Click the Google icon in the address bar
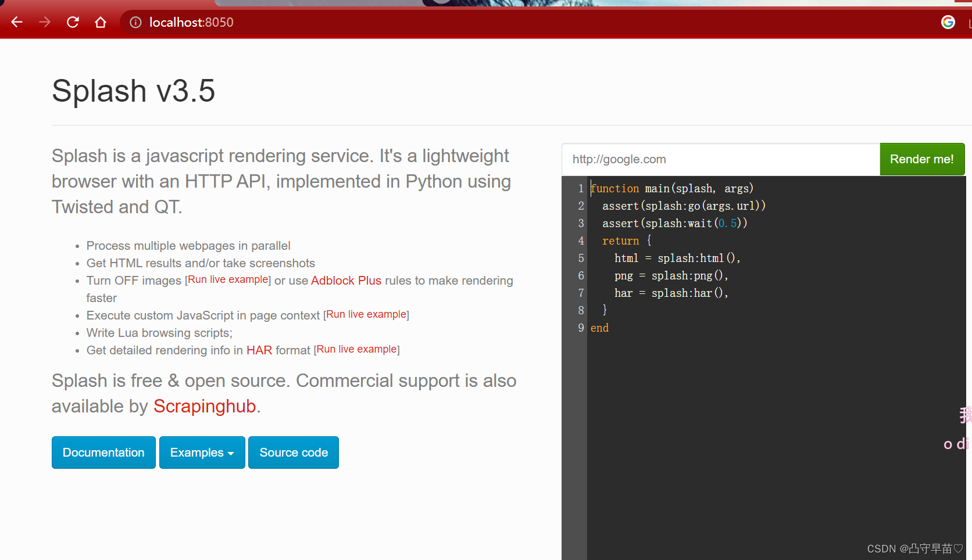 [948, 22]
